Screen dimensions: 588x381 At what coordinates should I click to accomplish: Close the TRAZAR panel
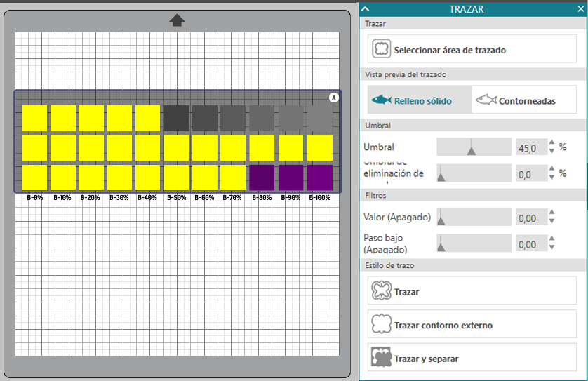point(581,9)
